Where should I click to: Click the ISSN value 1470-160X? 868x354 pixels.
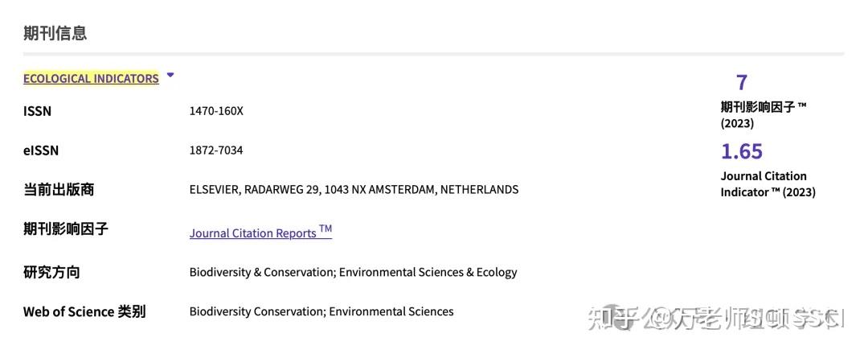pyautogui.click(x=216, y=111)
